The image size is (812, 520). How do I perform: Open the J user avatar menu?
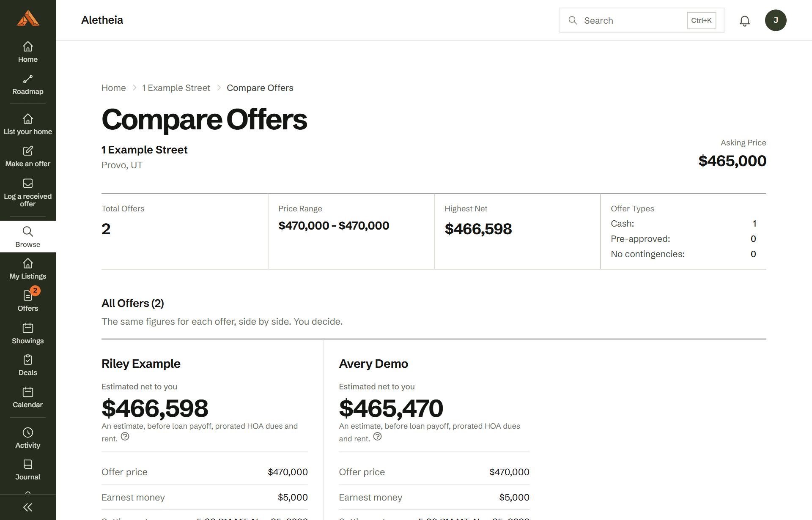click(x=776, y=20)
